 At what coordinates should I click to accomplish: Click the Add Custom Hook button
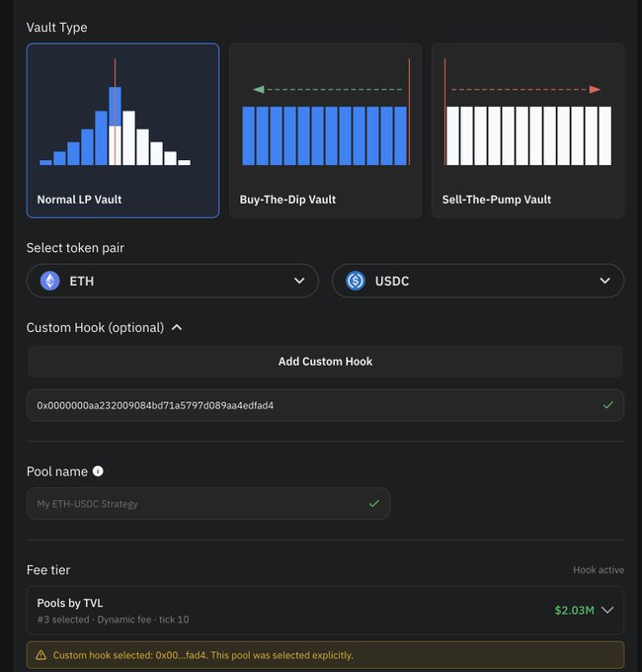pos(325,362)
